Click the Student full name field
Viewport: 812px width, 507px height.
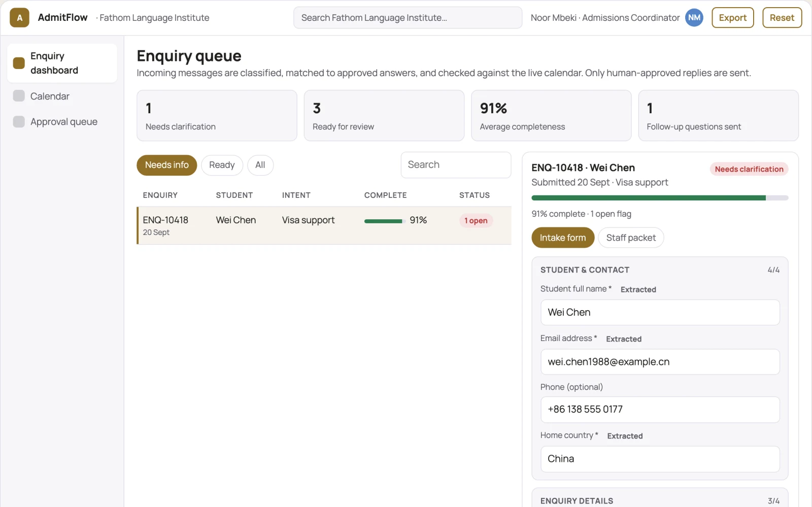tap(660, 313)
